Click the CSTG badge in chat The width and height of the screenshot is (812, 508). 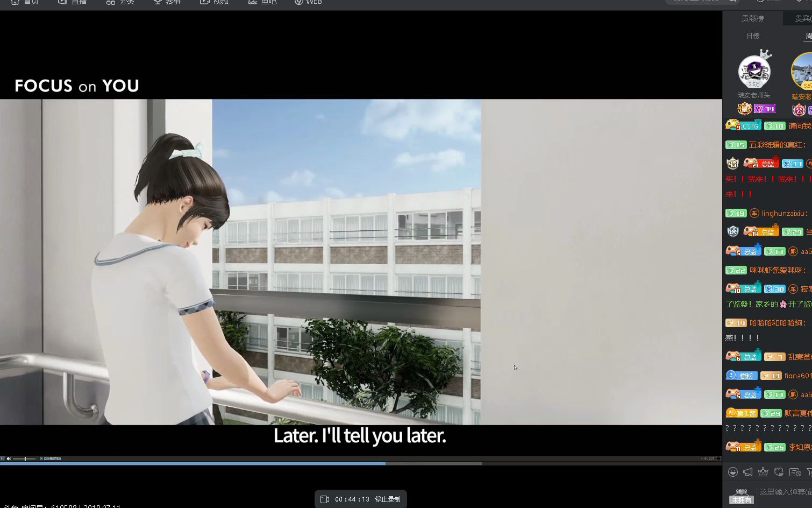point(743,125)
